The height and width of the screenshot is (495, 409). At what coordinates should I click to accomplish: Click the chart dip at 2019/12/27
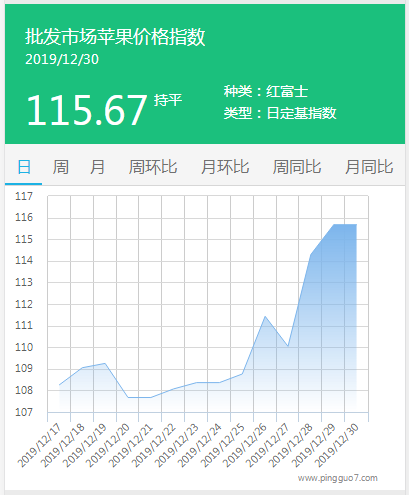tap(288, 346)
